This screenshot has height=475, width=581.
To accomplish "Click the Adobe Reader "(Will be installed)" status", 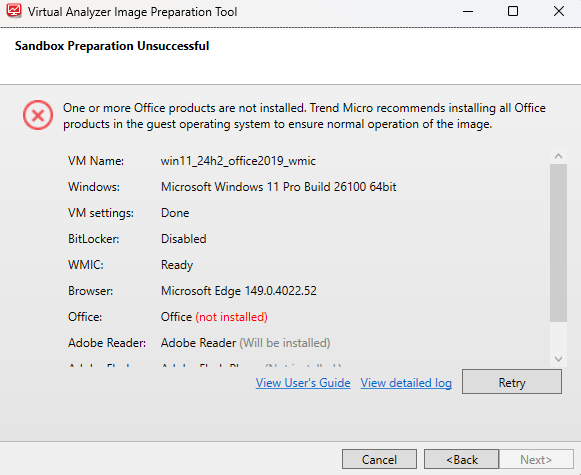I will (x=285, y=343).
